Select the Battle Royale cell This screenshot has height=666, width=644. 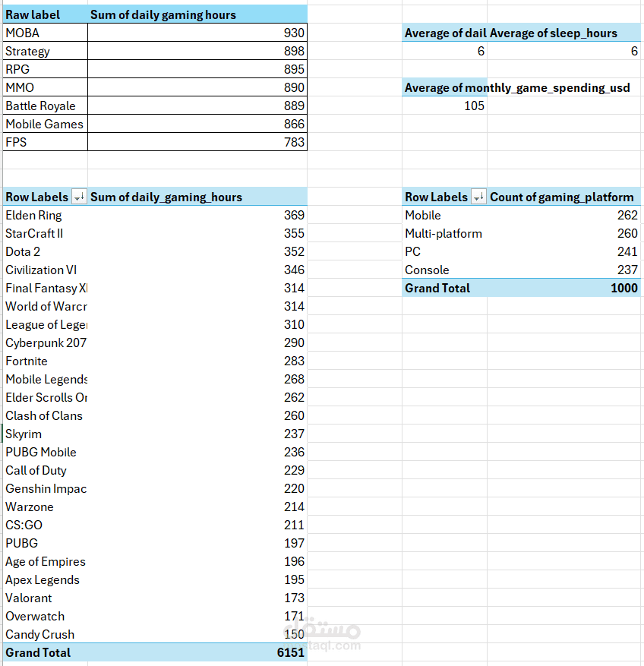point(45,106)
